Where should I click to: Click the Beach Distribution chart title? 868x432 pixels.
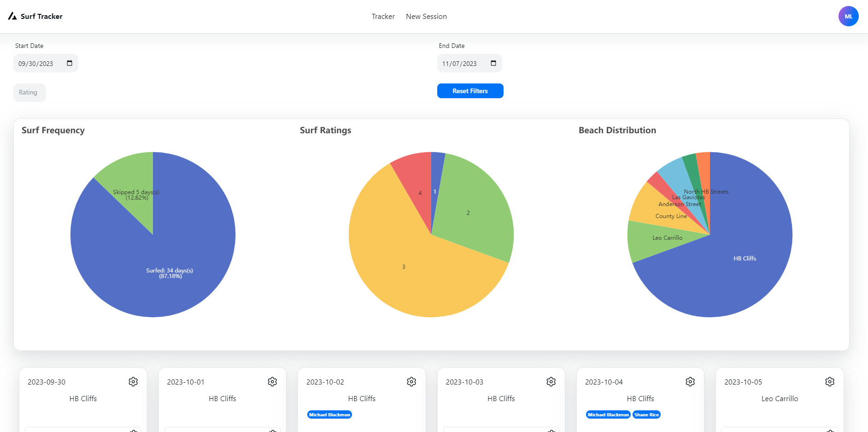617,130
